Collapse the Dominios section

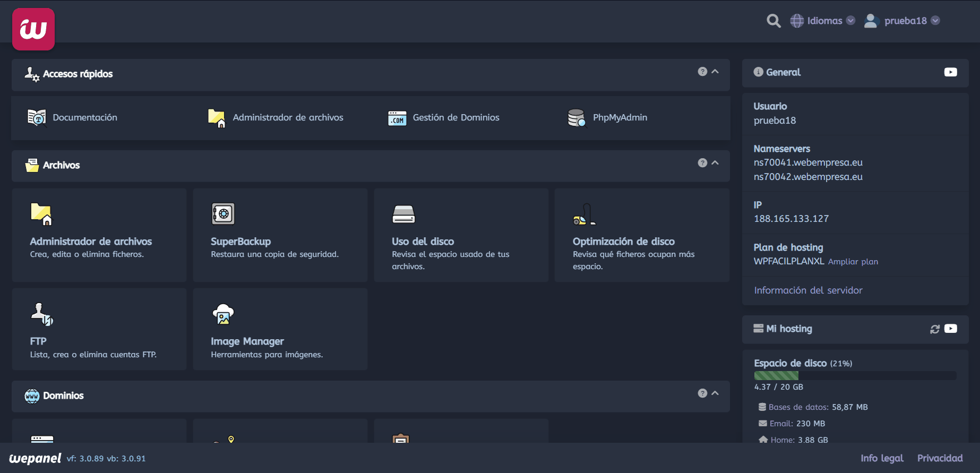[x=715, y=393]
